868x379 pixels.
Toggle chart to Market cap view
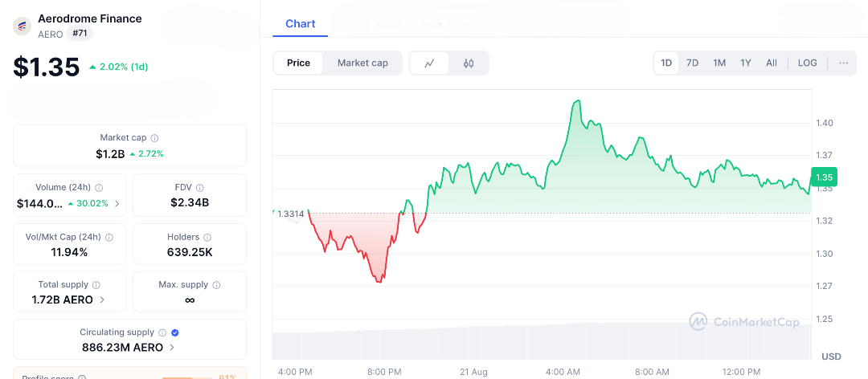click(362, 63)
